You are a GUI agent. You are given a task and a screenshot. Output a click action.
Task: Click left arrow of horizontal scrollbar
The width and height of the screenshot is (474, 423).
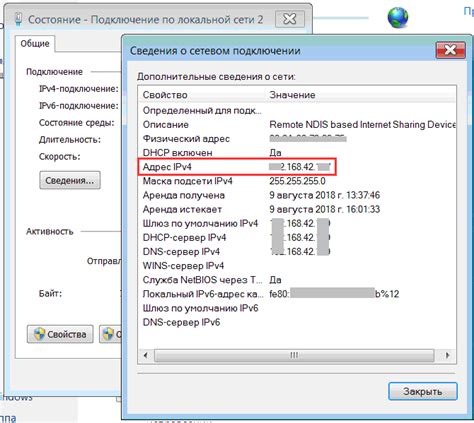point(146,355)
